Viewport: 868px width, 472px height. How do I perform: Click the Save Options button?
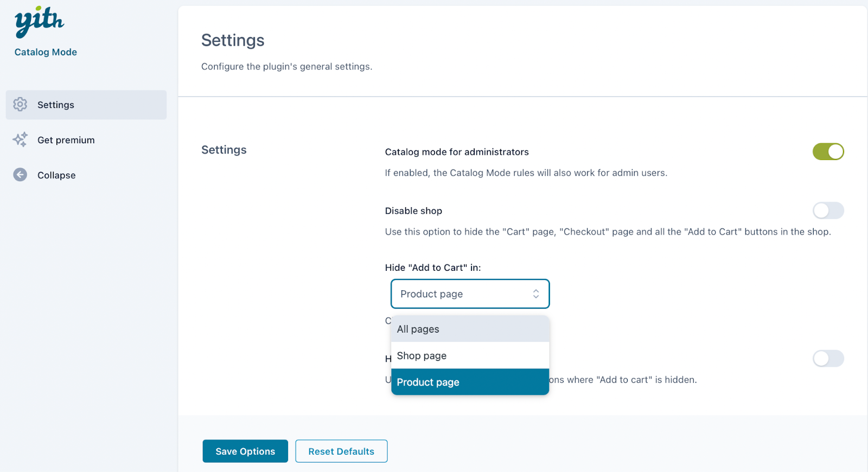pos(245,451)
